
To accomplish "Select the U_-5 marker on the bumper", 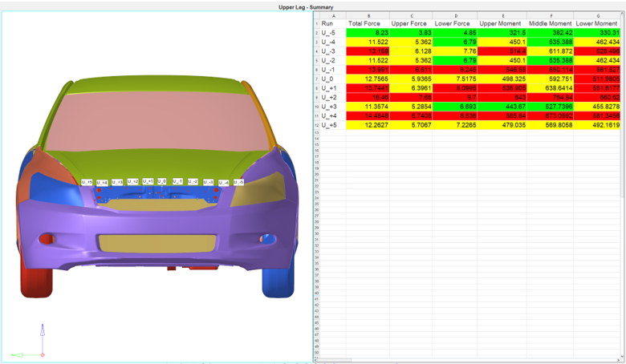I will [x=238, y=183].
